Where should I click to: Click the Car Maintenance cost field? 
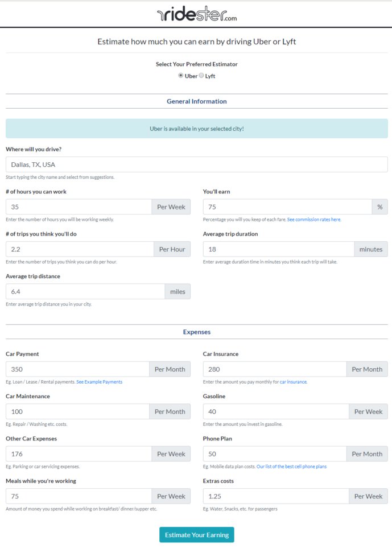point(78,411)
